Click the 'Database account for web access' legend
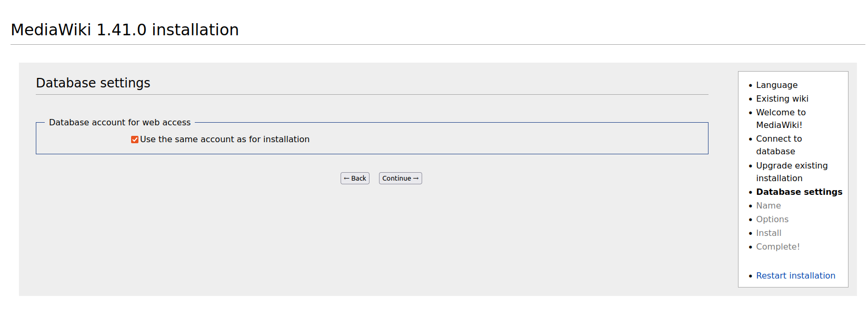Image resolution: width=868 pixels, height=317 pixels. (x=119, y=123)
